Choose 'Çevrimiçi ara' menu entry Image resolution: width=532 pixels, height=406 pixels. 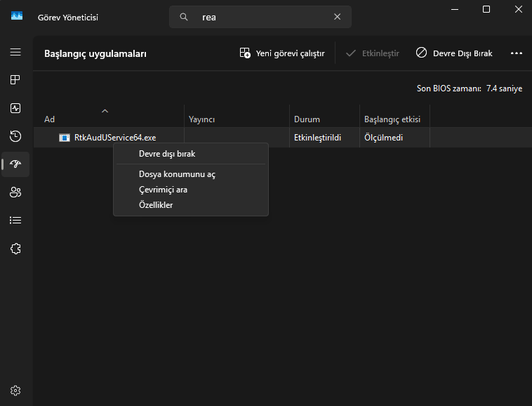[191, 190]
